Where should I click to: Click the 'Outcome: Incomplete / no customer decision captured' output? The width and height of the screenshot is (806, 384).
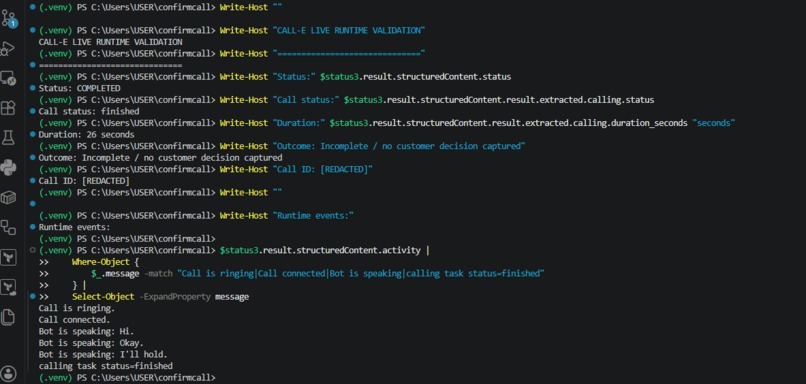160,158
